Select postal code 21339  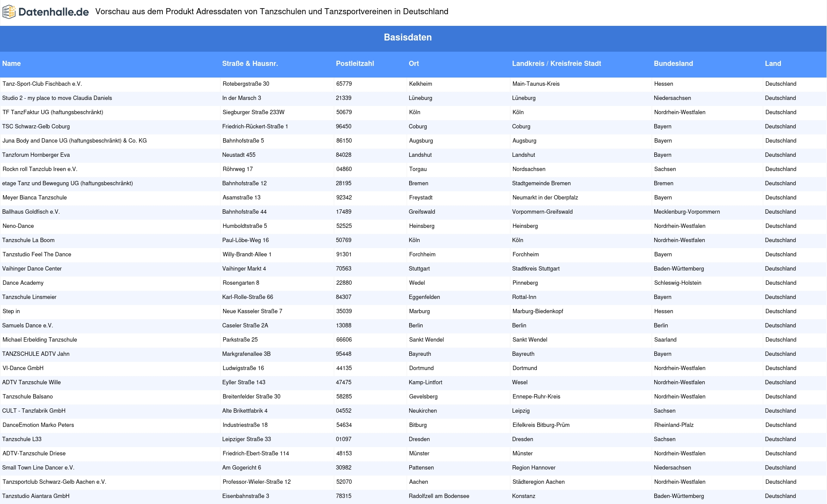[344, 98]
